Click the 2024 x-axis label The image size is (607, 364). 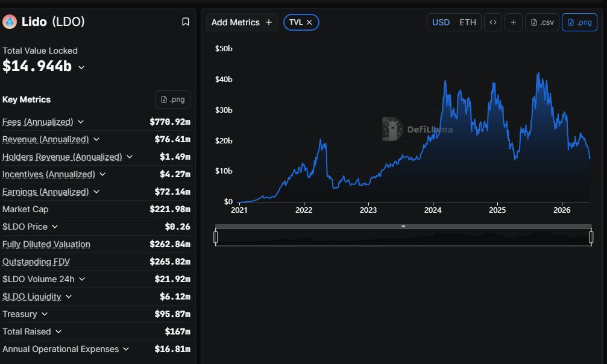pyautogui.click(x=432, y=210)
